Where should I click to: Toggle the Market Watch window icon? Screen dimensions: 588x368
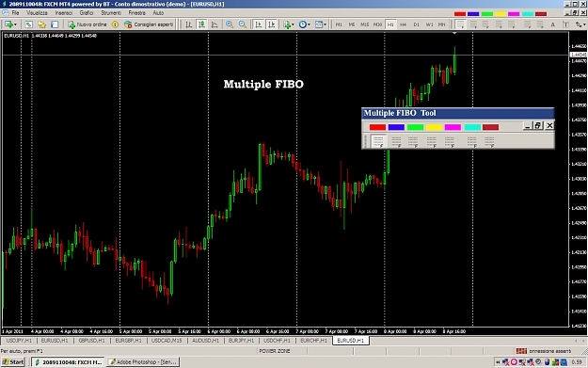coord(28,24)
